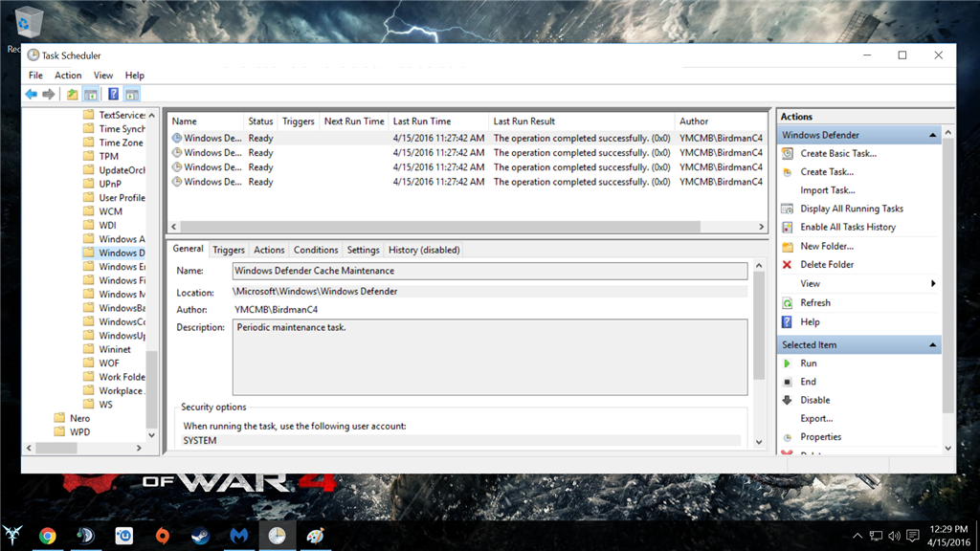Toggle the Show/Hide Console Tree toolbar button
Viewport: 980px width, 551px height.
pos(90,95)
